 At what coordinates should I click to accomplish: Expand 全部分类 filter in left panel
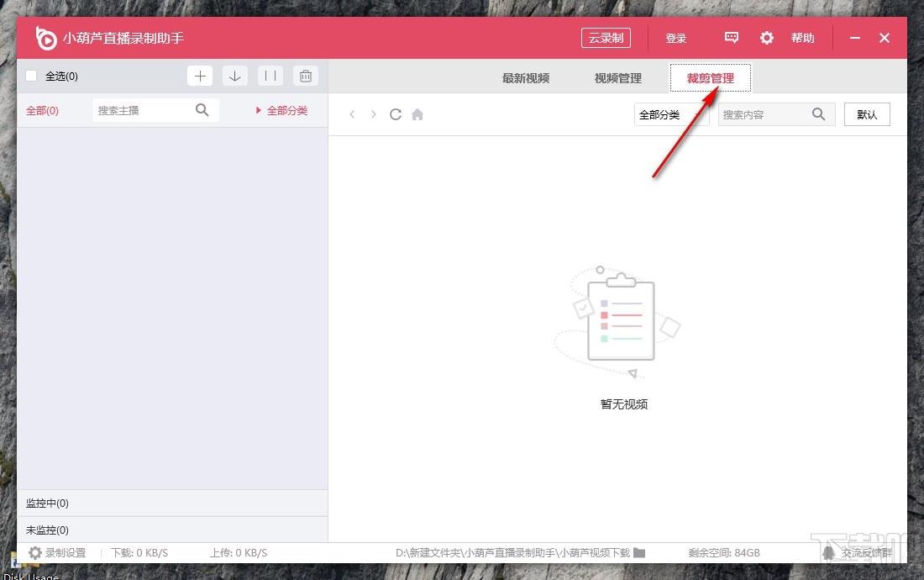click(x=282, y=110)
